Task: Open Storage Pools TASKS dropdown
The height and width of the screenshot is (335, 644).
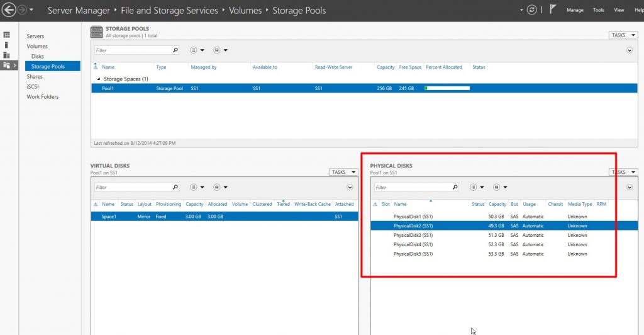Action: click(x=623, y=35)
